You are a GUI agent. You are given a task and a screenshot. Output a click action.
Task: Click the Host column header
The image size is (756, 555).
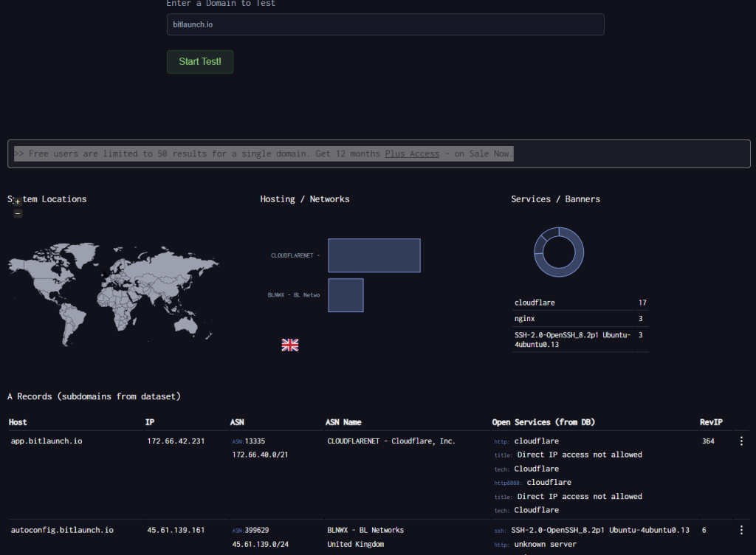pos(18,422)
